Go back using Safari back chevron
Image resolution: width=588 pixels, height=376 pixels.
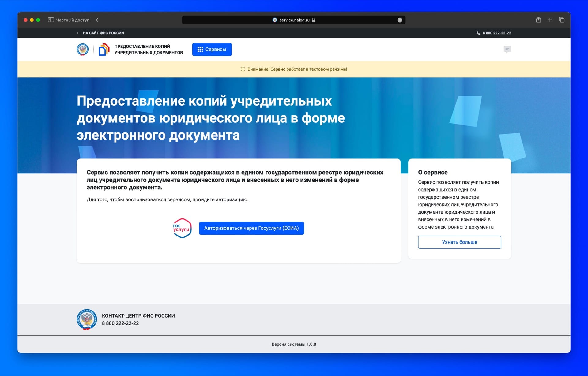coord(97,20)
